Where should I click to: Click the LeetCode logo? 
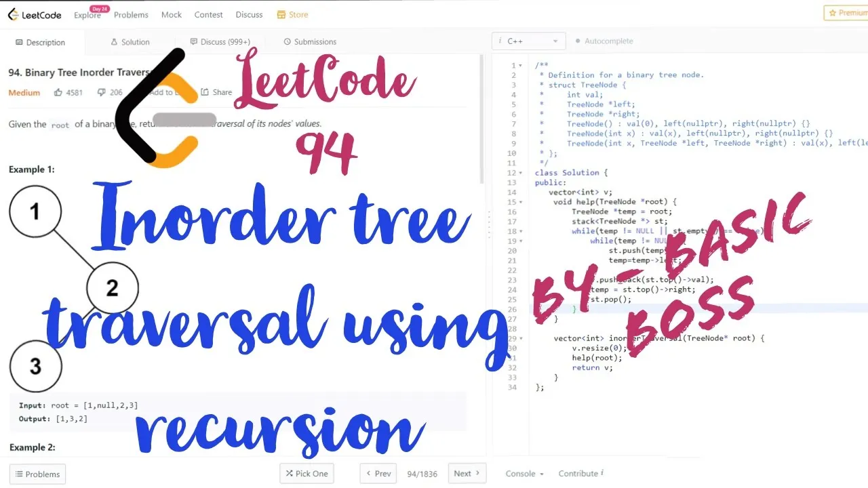tap(34, 14)
